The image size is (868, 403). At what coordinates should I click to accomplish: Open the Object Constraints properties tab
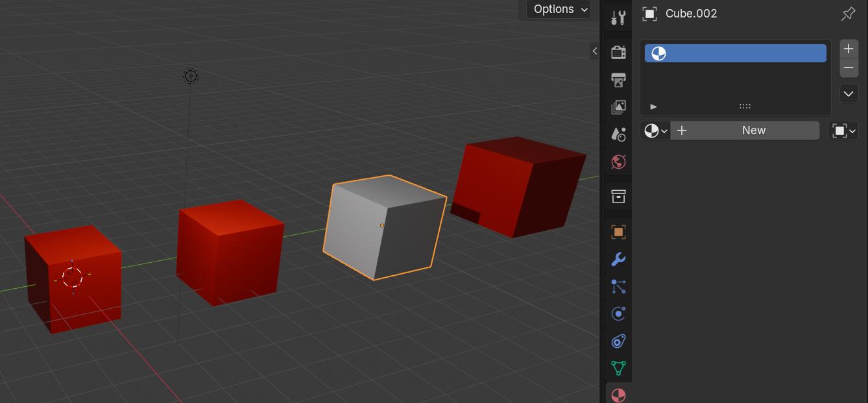(x=618, y=341)
